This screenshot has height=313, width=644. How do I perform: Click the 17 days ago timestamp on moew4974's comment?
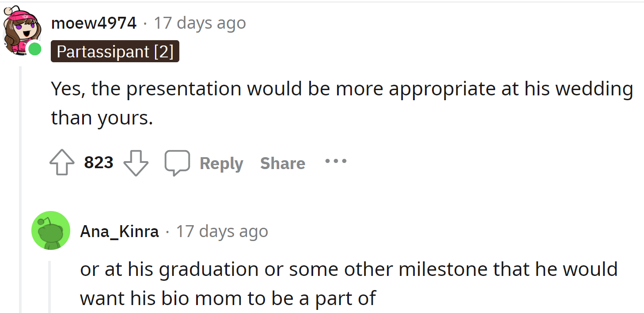click(x=200, y=23)
